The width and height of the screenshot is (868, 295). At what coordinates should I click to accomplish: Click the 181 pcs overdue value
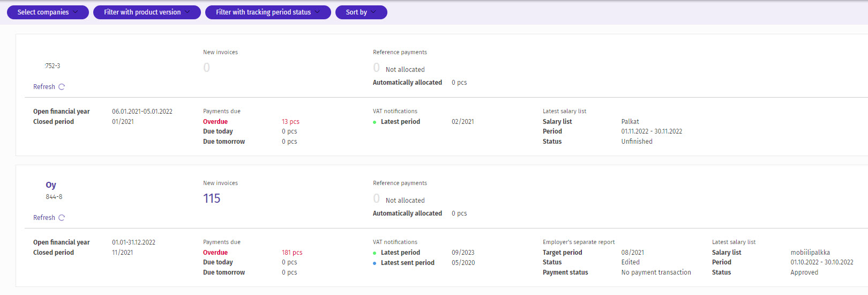[292, 253]
